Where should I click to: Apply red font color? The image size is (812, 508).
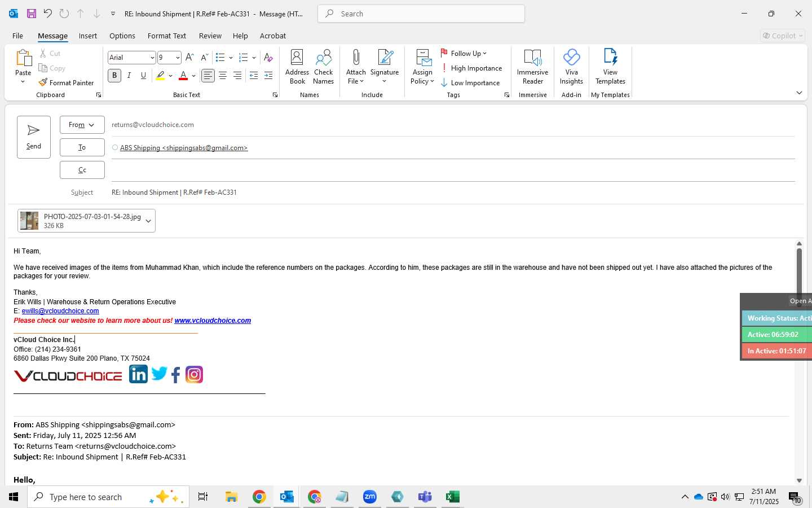pos(183,76)
